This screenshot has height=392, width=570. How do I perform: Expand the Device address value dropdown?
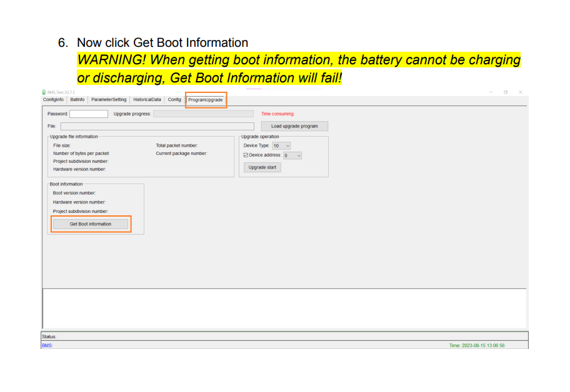pos(292,155)
